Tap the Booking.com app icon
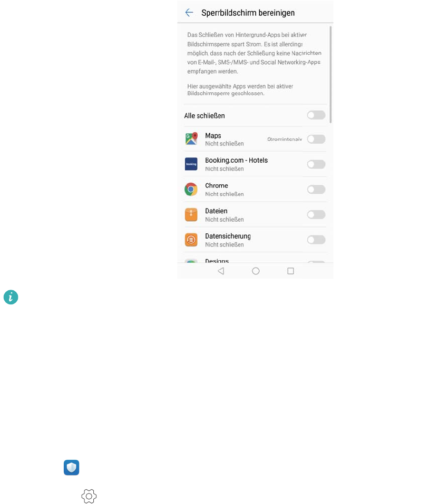This screenshot has width=439, height=504. pyautogui.click(x=191, y=164)
